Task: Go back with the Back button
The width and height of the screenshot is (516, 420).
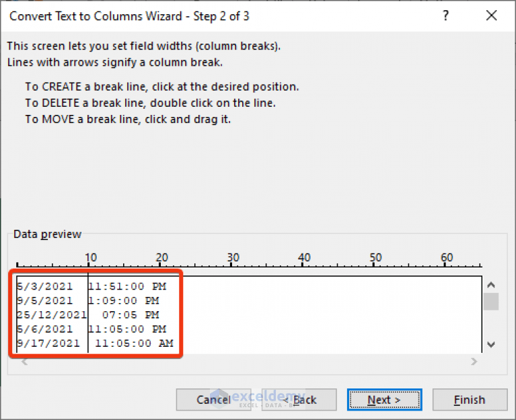Action: coord(299,400)
